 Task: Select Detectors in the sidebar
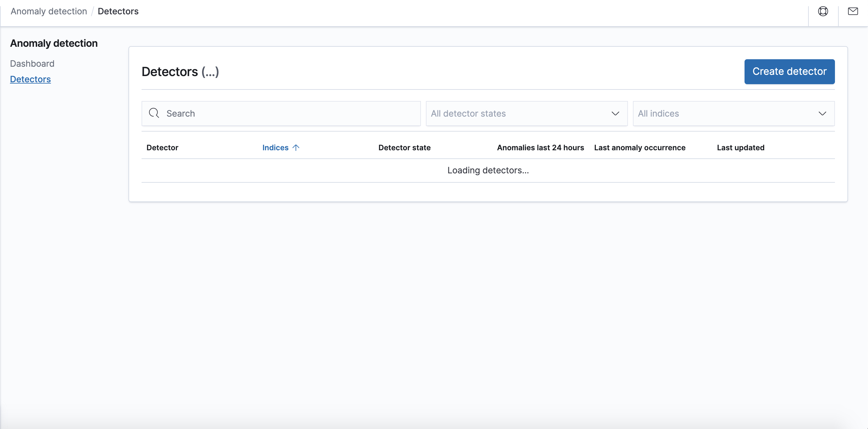click(30, 79)
